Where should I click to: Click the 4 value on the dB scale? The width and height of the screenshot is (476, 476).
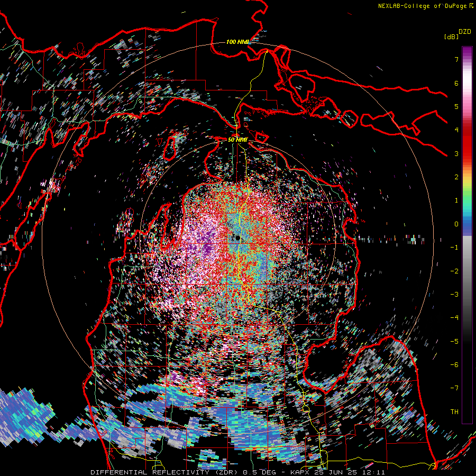point(456,130)
